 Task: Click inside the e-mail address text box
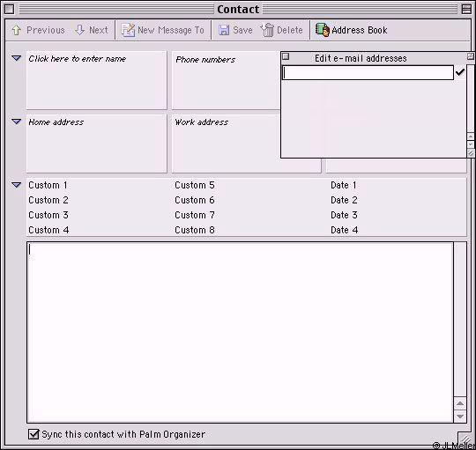point(368,73)
